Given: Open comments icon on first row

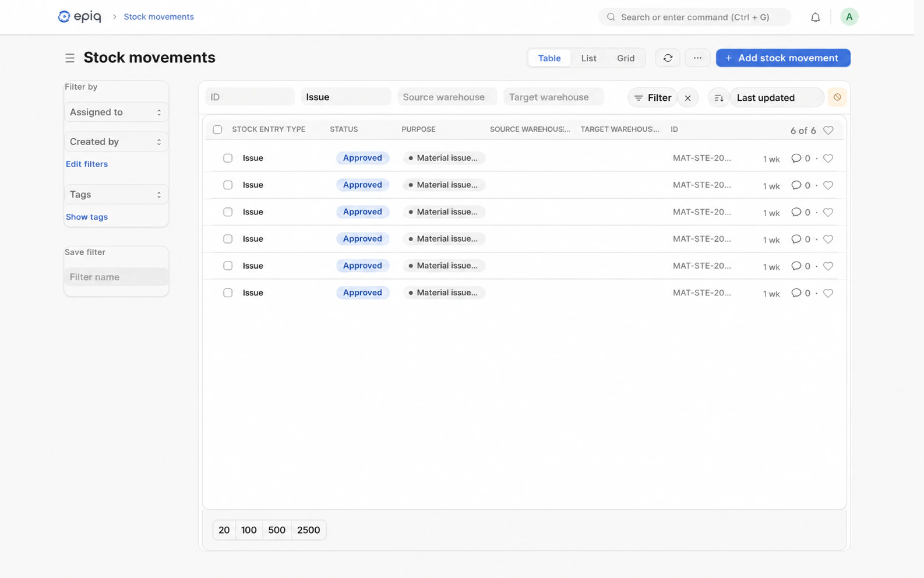Looking at the screenshot, I should [x=796, y=158].
